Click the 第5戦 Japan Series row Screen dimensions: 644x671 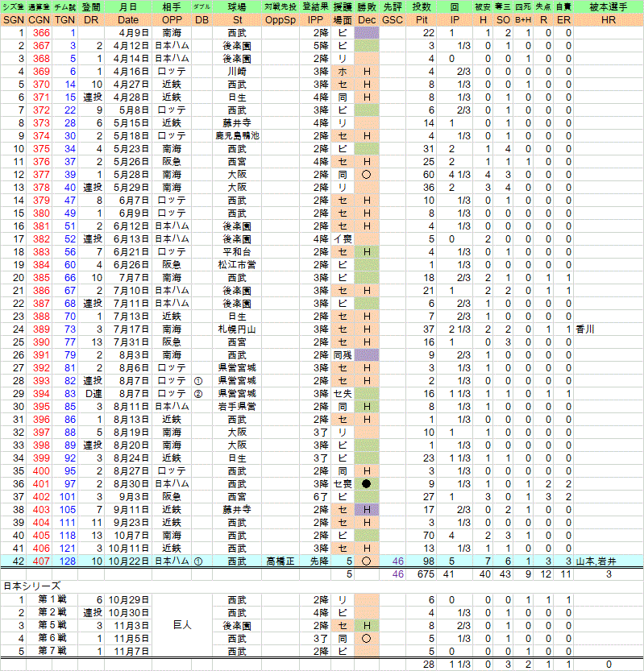(322, 626)
